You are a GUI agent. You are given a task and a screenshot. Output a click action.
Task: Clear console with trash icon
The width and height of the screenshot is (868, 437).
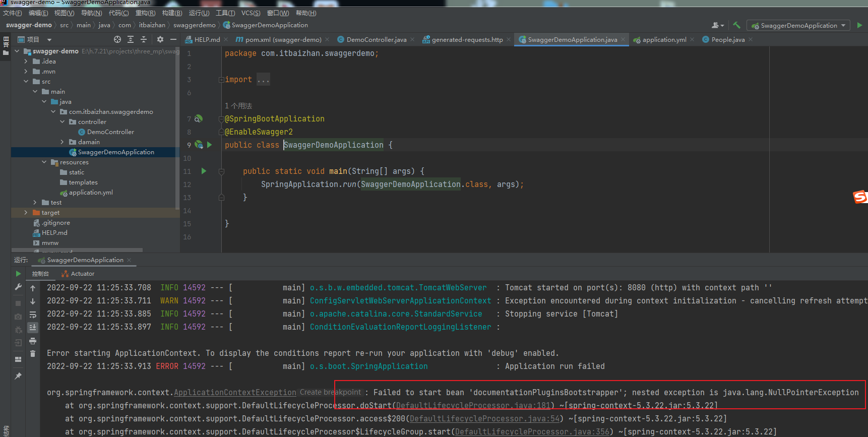[x=33, y=354]
